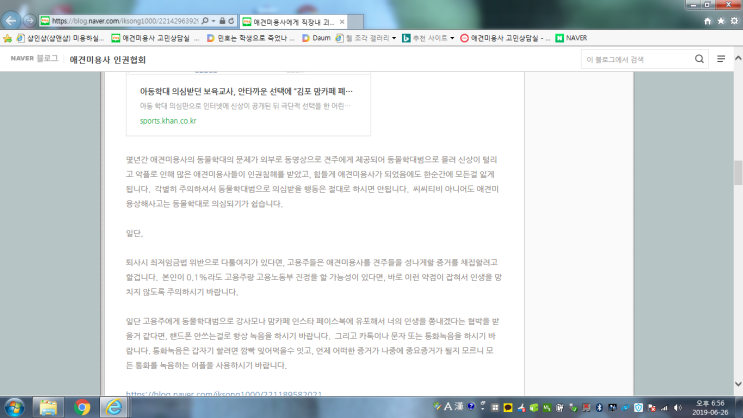
Task: Open the NAVER favorite in favorites bar
Action: tap(571, 38)
